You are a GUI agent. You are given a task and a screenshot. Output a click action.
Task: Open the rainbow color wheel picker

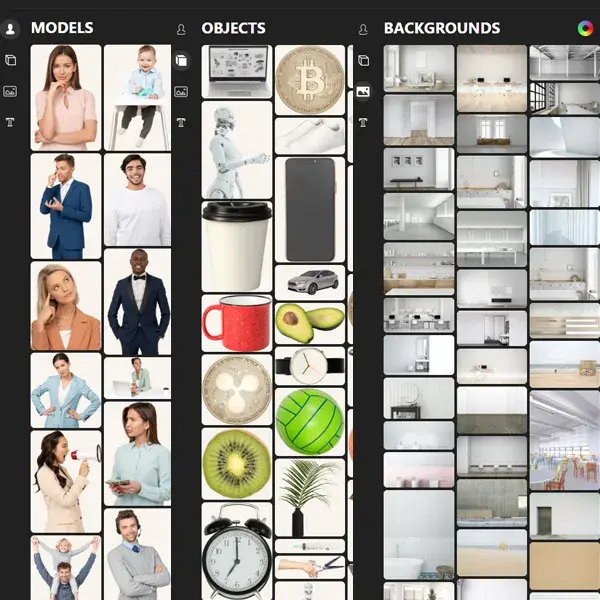[x=585, y=28]
